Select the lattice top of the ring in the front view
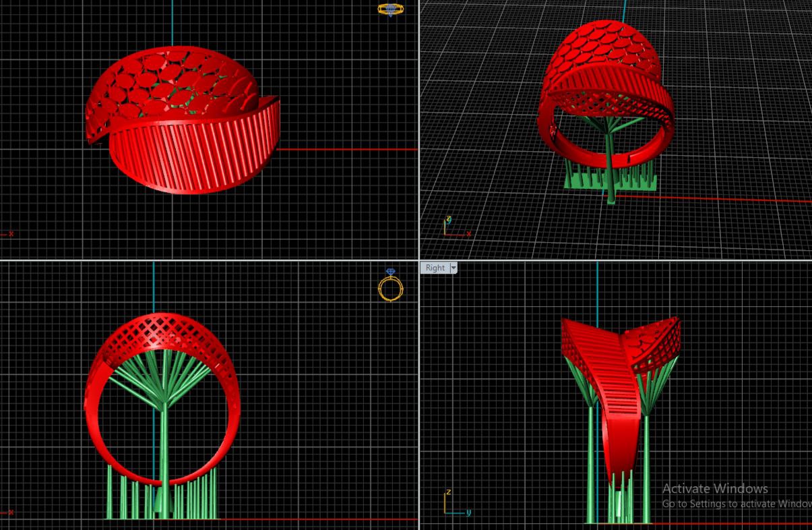The width and height of the screenshot is (812, 530). pos(163,330)
